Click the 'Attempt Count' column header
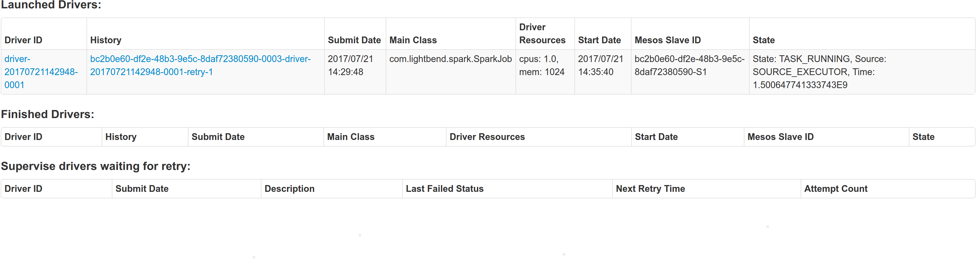 click(836, 188)
